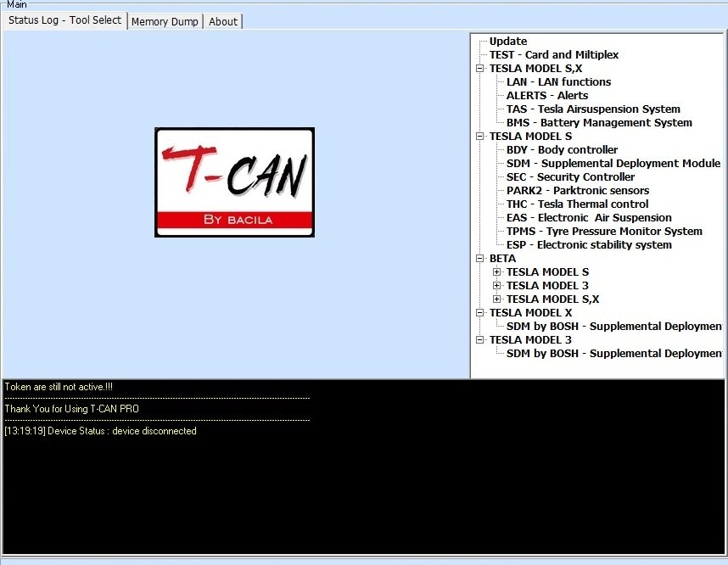The image size is (728, 565).
Task: Select BMS - Battery Management System
Action: (599, 122)
